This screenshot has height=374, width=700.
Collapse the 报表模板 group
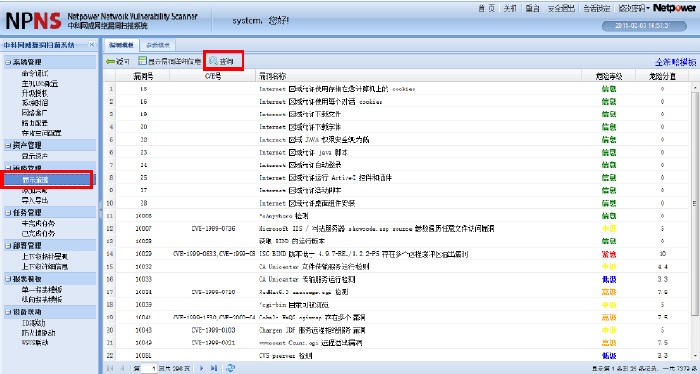pos(8,279)
